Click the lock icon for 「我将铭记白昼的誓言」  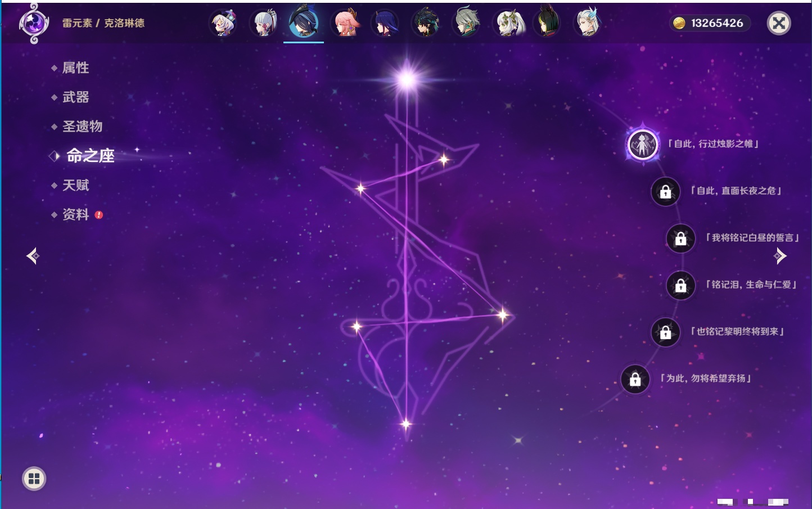coord(680,238)
